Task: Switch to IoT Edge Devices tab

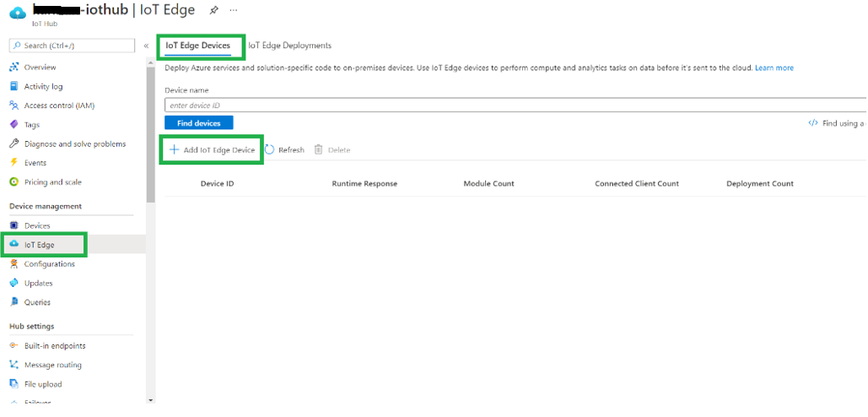Action: pyautogui.click(x=197, y=46)
